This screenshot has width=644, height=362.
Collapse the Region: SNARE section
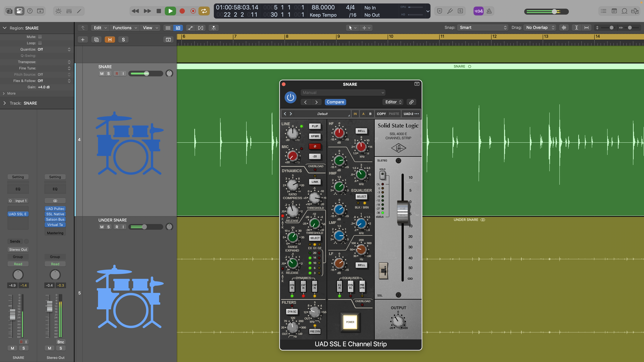point(5,28)
